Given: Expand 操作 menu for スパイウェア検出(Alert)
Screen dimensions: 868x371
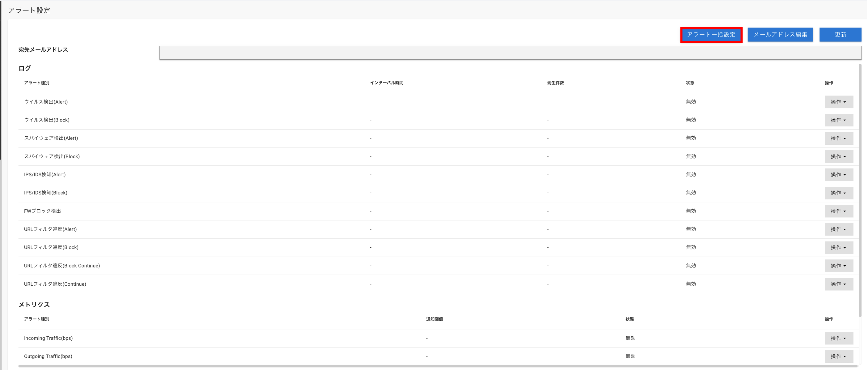Looking at the screenshot, I should (839, 138).
